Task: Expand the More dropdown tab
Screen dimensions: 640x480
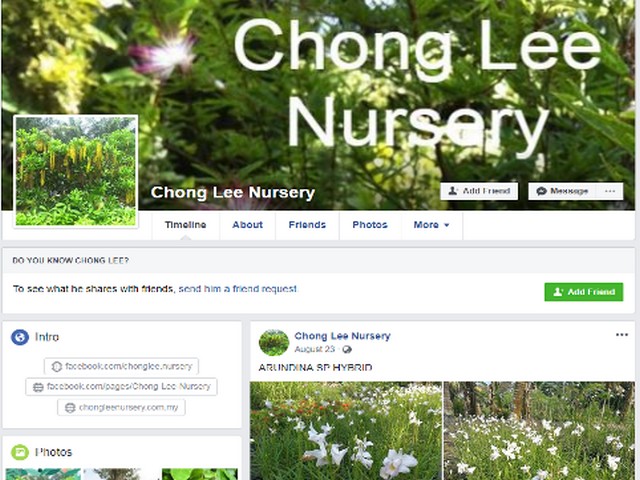Action: pyautogui.click(x=431, y=225)
